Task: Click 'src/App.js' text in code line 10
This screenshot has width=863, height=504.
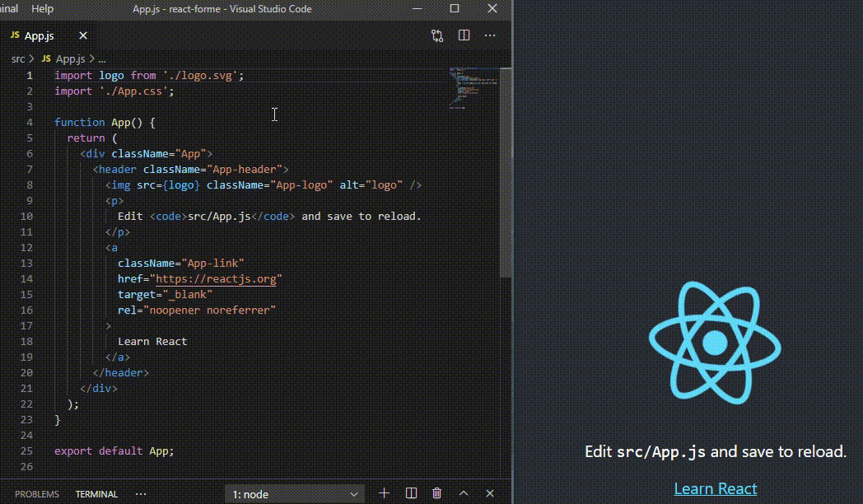Action: coord(219,217)
